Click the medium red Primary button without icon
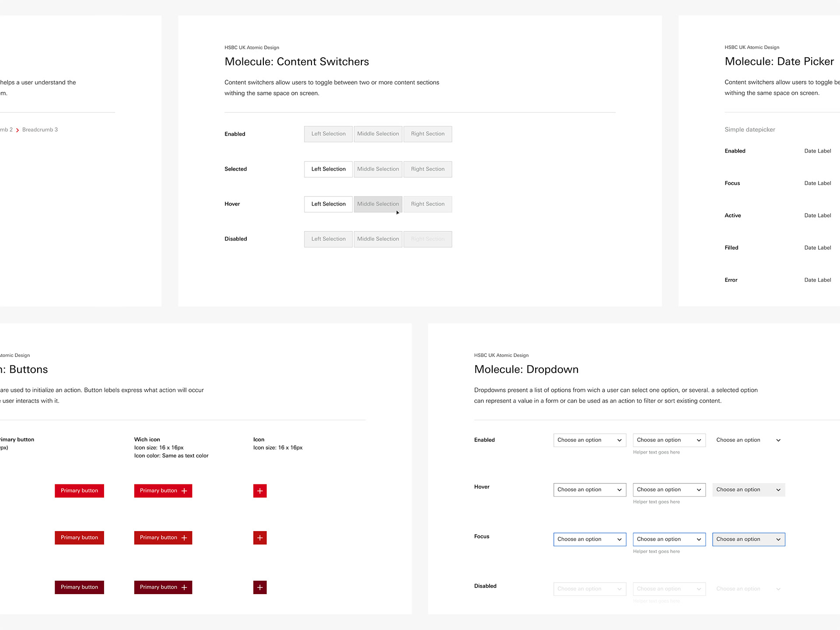840x630 pixels. tap(79, 538)
